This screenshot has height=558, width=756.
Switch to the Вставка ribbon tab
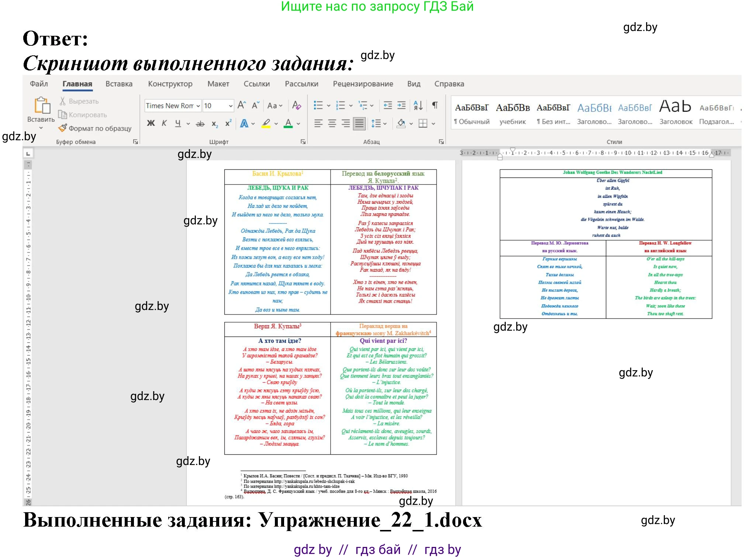coord(118,84)
